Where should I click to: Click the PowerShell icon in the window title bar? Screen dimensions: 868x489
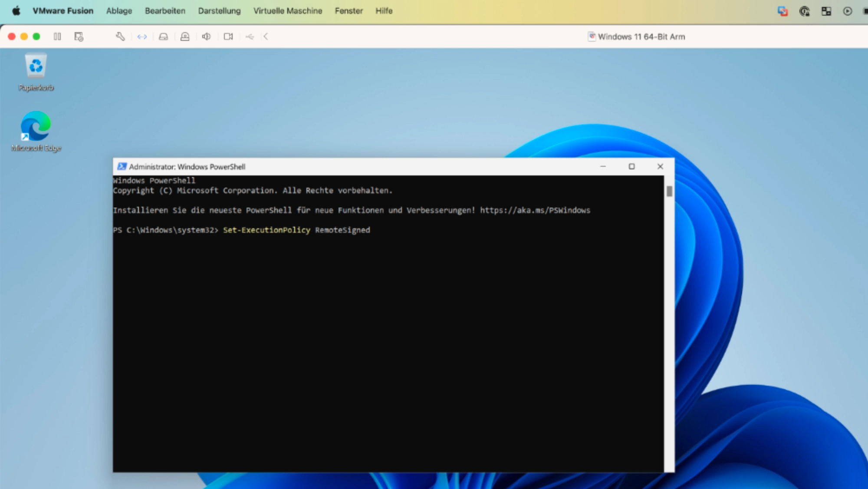[122, 166]
